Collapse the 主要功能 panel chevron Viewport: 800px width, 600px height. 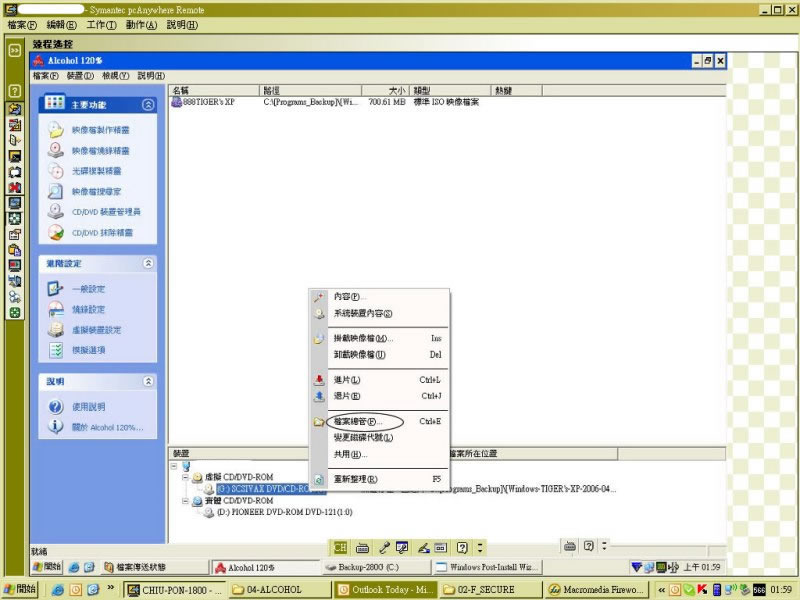pos(148,105)
